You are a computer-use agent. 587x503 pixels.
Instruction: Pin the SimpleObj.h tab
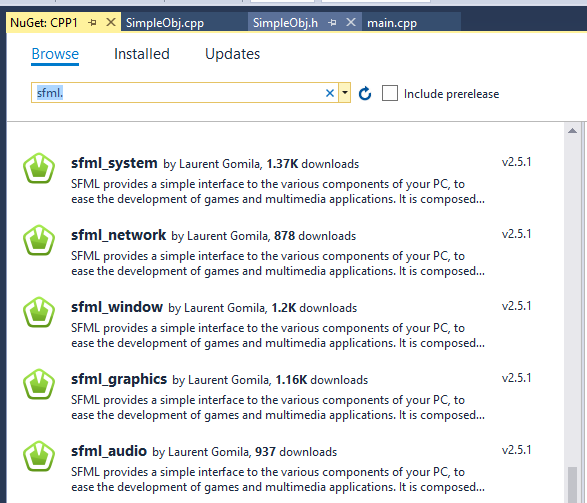[332, 23]
